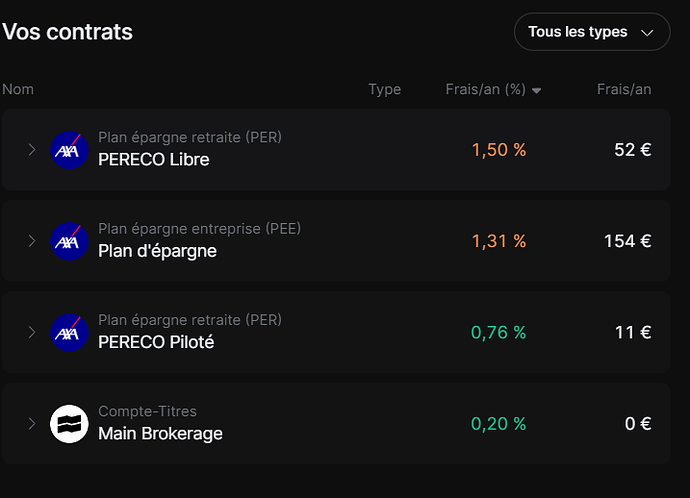Image resolution: width=690 pixels, height=498 pixels.
Task: Expand the PERECO Libre contract row
Action: (x=32, y=150)
